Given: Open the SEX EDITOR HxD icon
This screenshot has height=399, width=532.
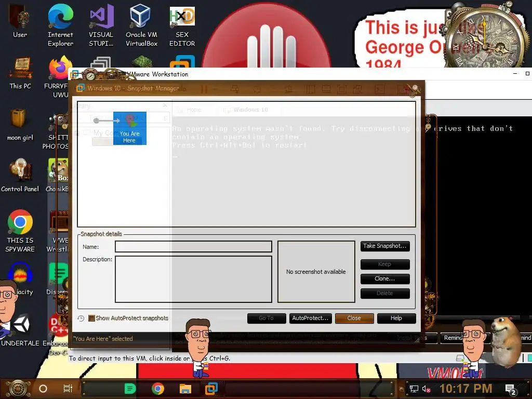Looking at the screenshot, I should (x=182, y=26).
